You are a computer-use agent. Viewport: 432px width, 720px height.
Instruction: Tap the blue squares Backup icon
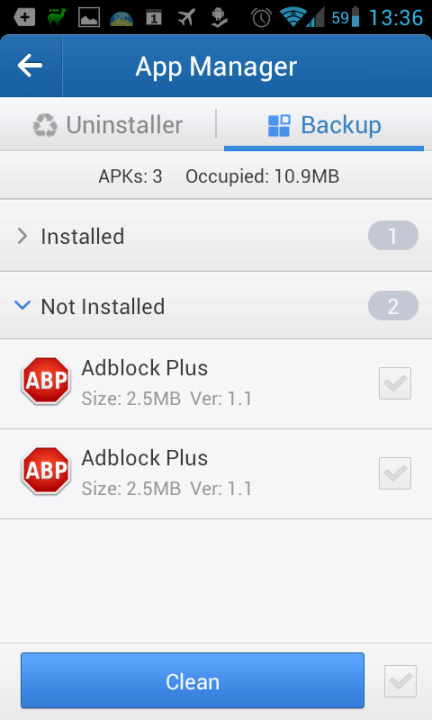click(279, 126)
